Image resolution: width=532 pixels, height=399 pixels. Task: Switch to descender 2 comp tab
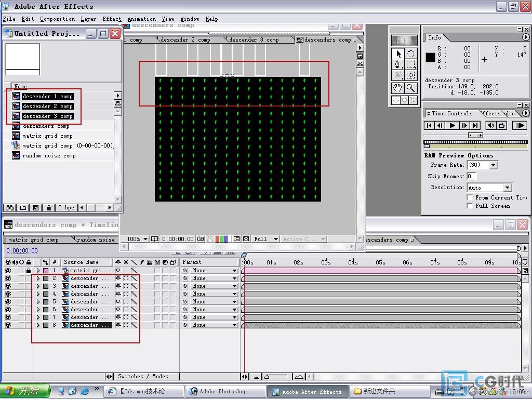point(185,39)
